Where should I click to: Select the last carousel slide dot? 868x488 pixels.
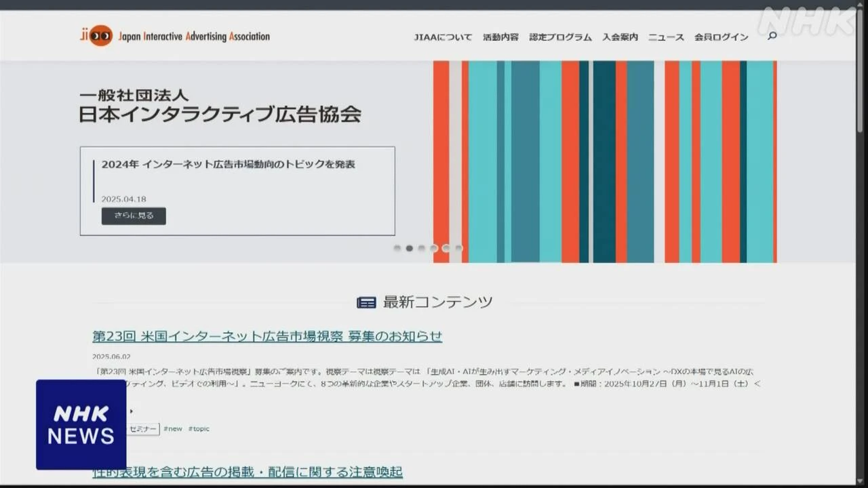pos(458,248)
